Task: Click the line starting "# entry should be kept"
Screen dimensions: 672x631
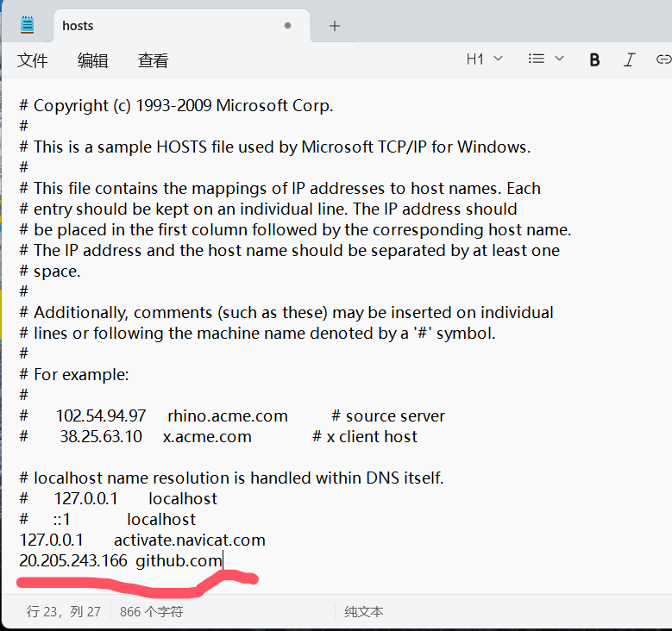Action: (268, 209)
